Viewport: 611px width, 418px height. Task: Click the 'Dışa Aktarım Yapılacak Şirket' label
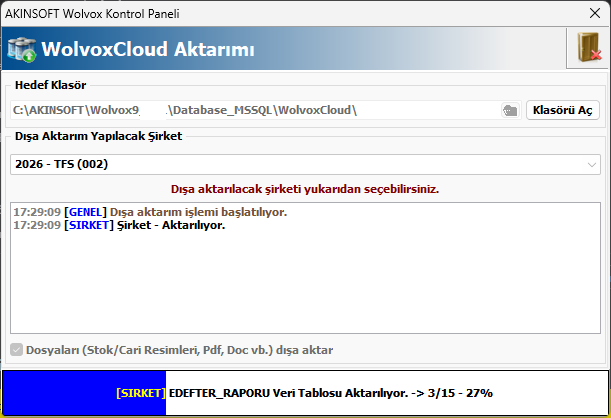pos(98,136)
